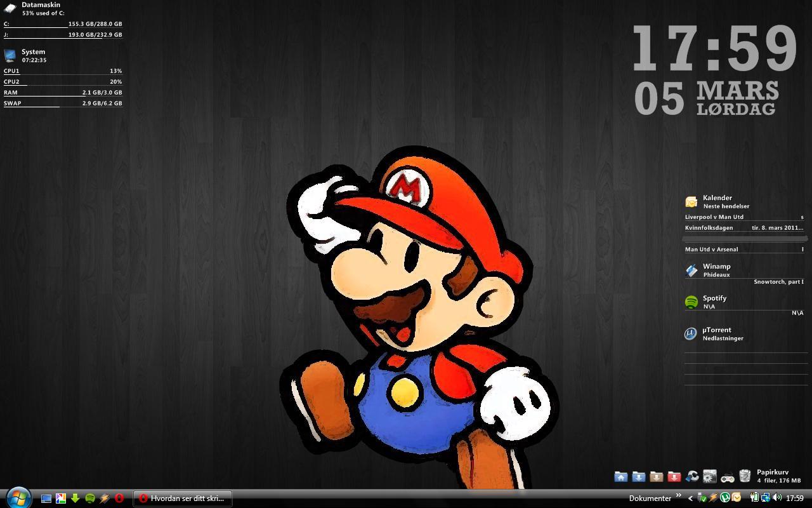
Task: Show hidden tray icons with the arrow
Action: (690, 498)
